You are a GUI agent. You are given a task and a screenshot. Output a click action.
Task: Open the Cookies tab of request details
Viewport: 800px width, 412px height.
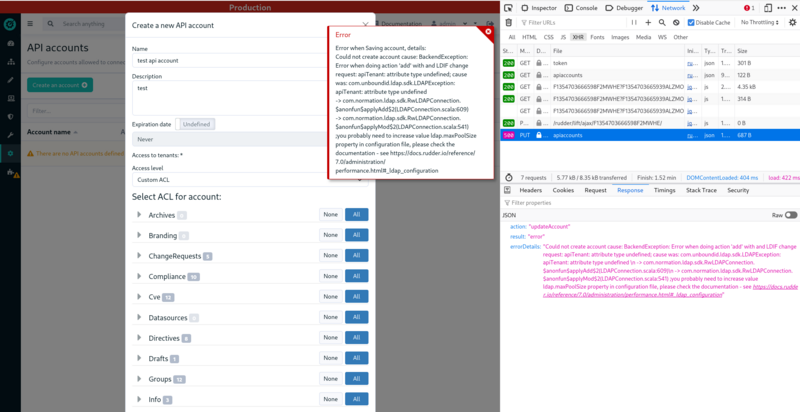point(563,190)
